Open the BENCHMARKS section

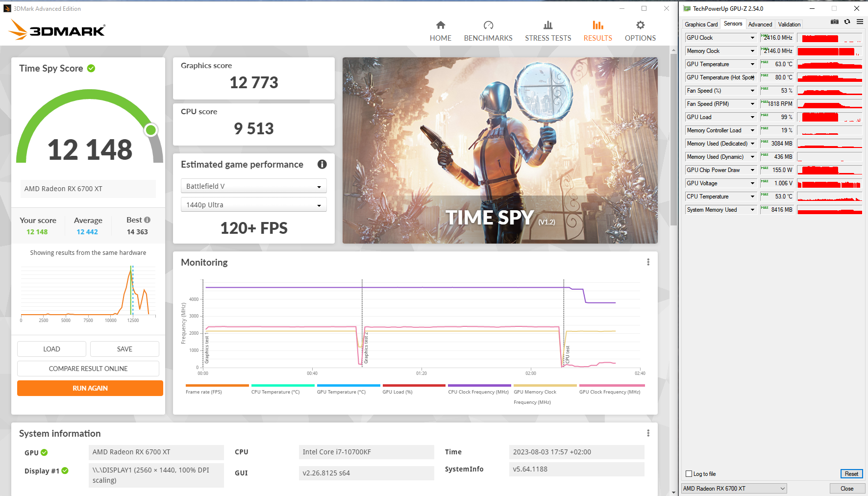488,31
